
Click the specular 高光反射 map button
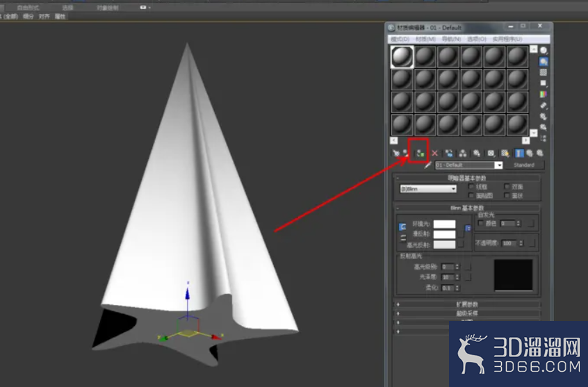click(x=461, y=245)
